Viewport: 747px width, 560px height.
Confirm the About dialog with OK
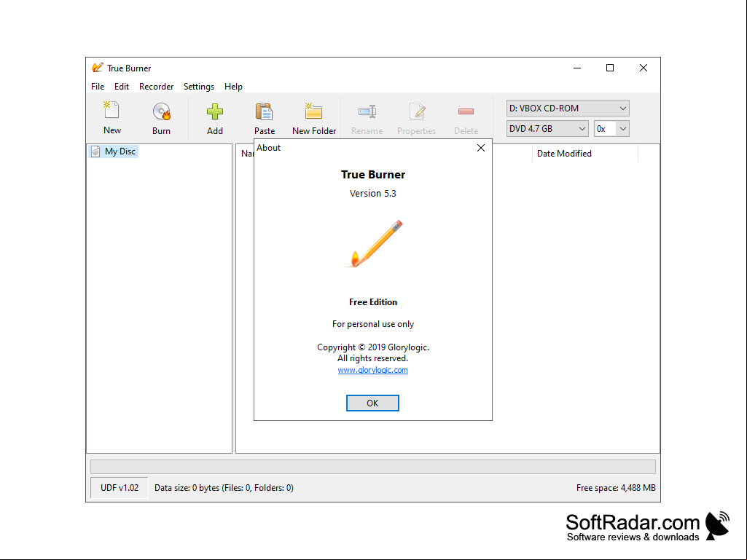(x=372, y=403)
